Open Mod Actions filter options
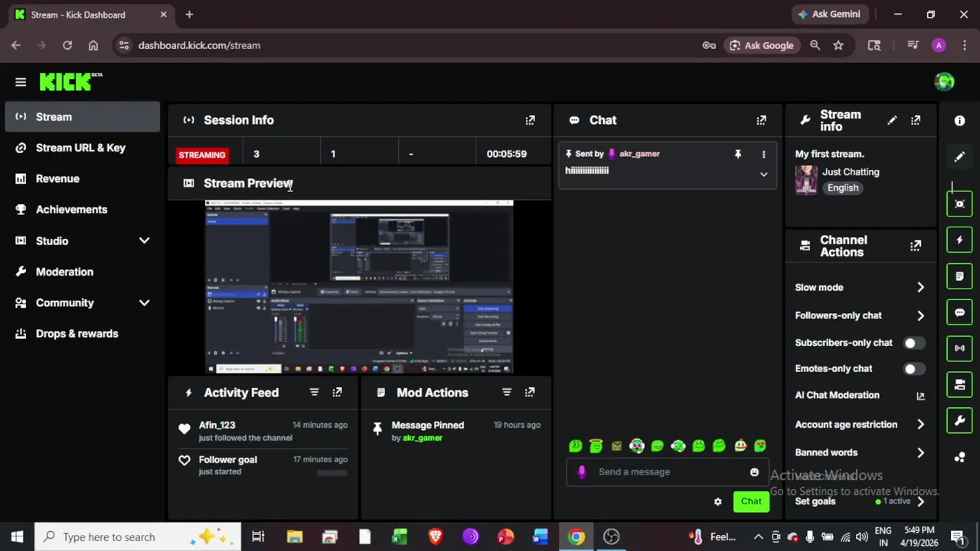This screenshot has width=980, height=551. tap(506, 393)
